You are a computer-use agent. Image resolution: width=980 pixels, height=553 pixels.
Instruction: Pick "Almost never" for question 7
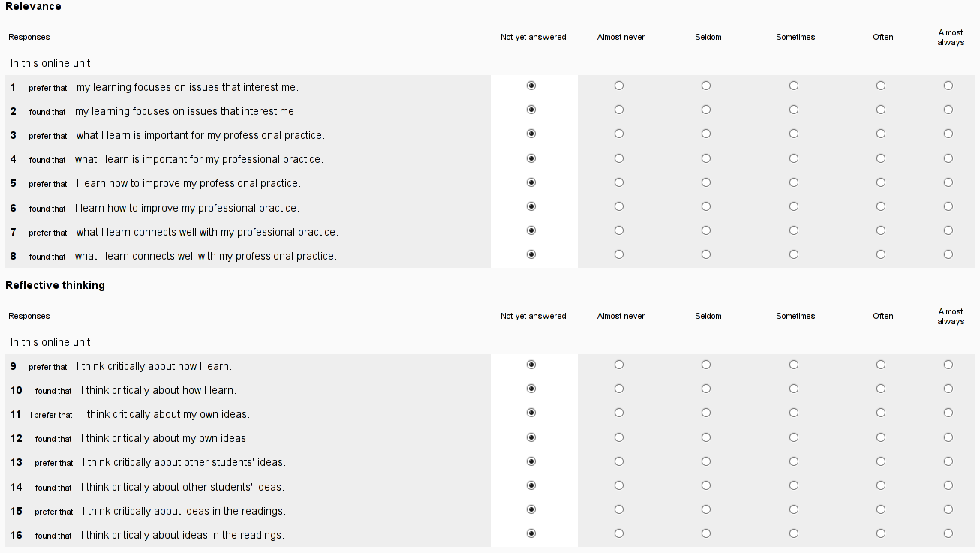click(619, 230)
